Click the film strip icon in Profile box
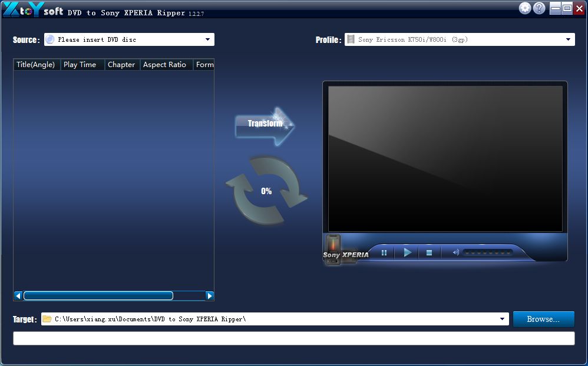The image size is (588, 366). (351, 39)
